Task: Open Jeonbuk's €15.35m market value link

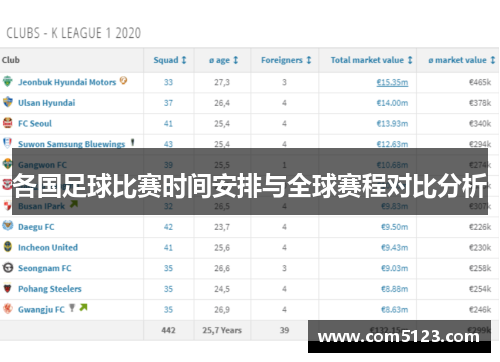Action: (x=392, y=82)
